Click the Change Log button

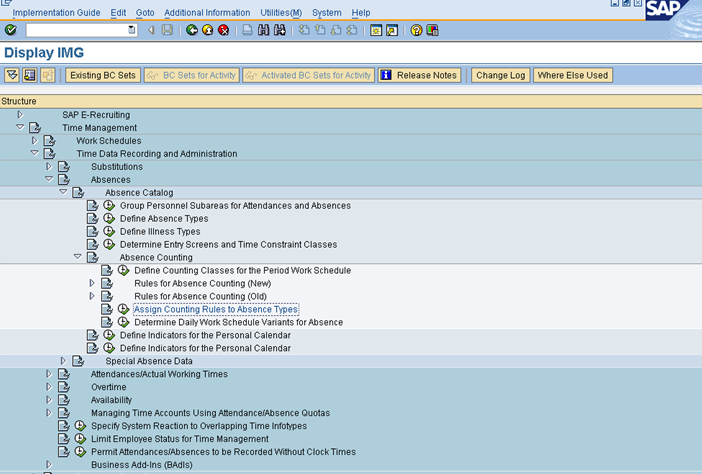pos(501,75)
